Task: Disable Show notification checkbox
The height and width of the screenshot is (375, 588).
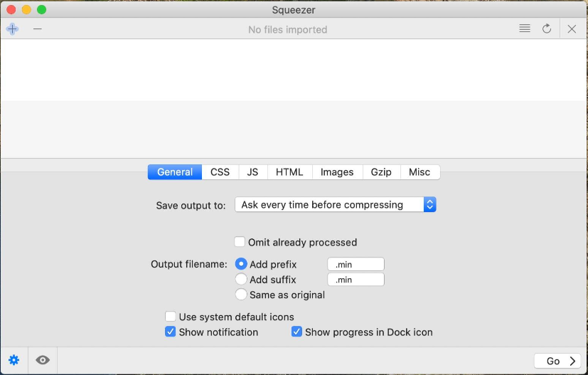Action: (x=170, y=332)
